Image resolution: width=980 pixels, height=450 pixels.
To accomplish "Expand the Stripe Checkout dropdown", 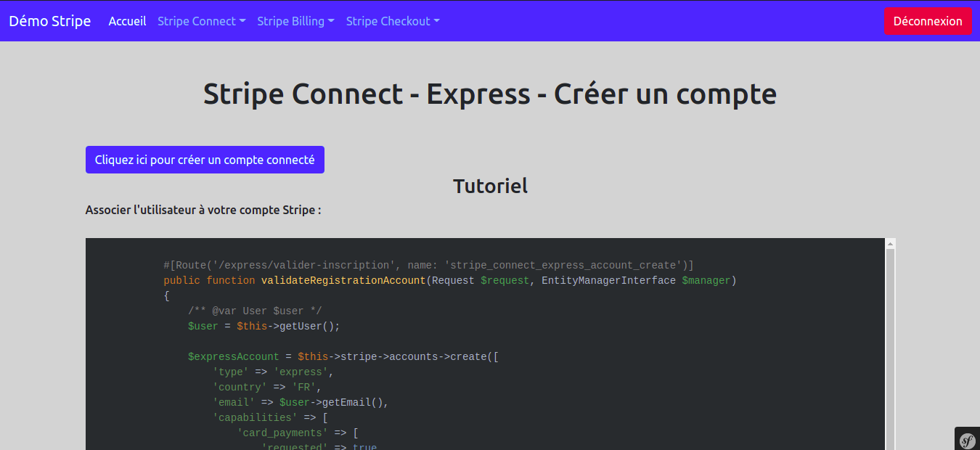I will coord(393,21).
